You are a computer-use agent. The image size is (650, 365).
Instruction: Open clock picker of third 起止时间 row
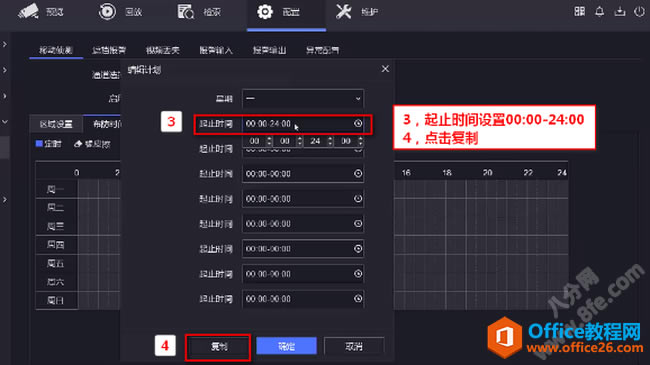358,173
